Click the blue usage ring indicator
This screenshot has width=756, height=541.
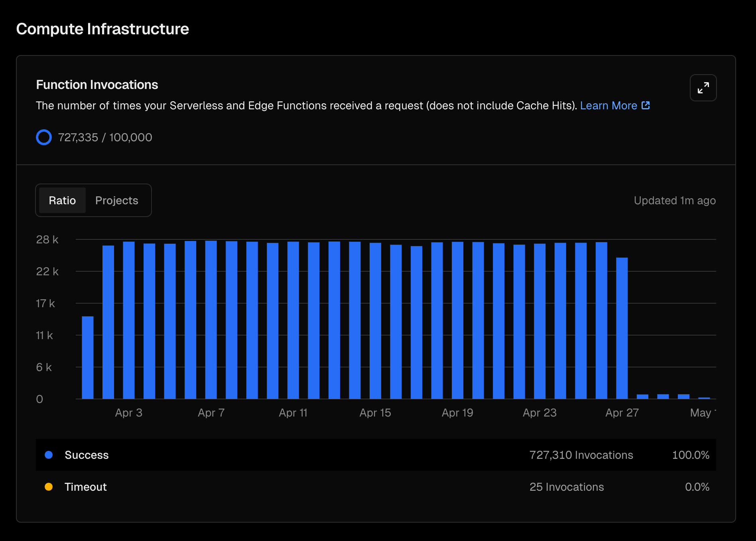44,137
